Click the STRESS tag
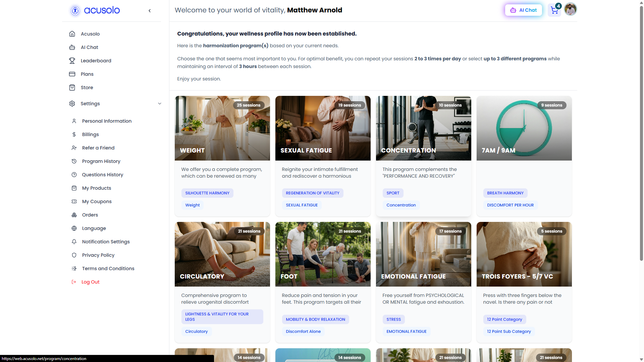The height and width of the screenshot is (362, 644). pyautogui.click(x=393, y=319)
